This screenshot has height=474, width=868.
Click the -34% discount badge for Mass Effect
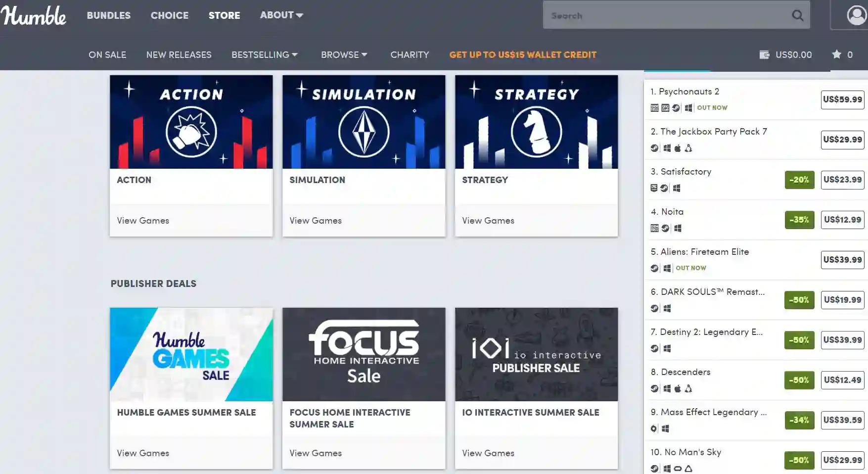click(x=799, y=420)
